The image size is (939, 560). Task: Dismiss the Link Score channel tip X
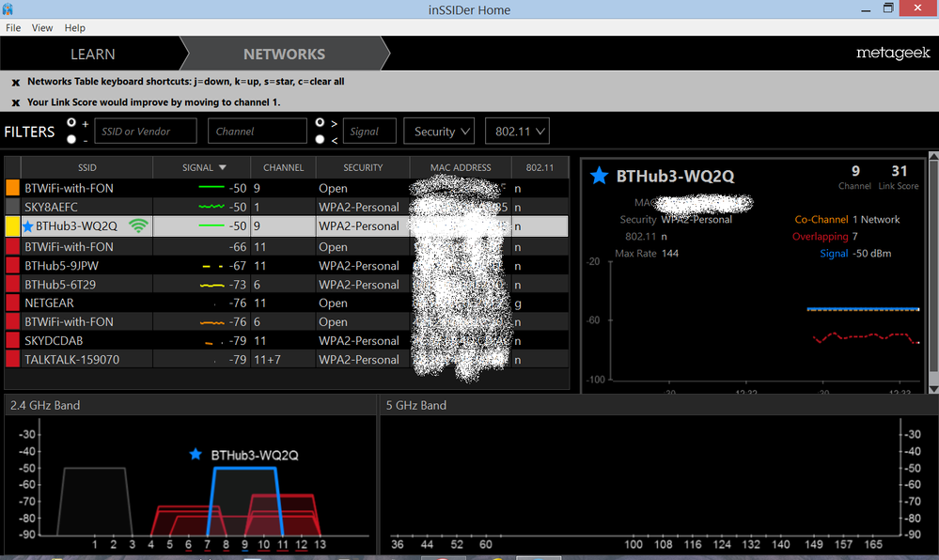[x=16, y=103]
